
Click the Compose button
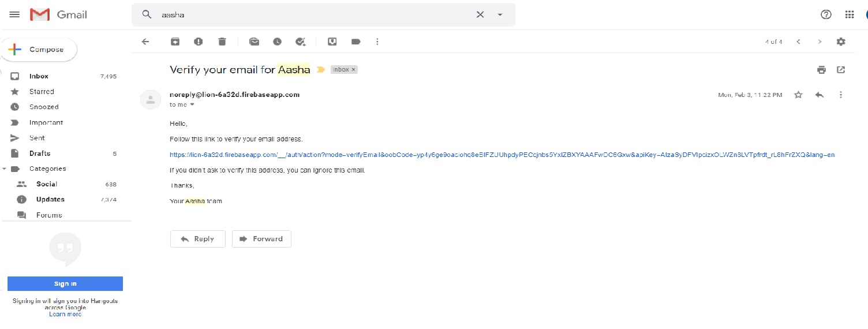(x=39, y=50)
